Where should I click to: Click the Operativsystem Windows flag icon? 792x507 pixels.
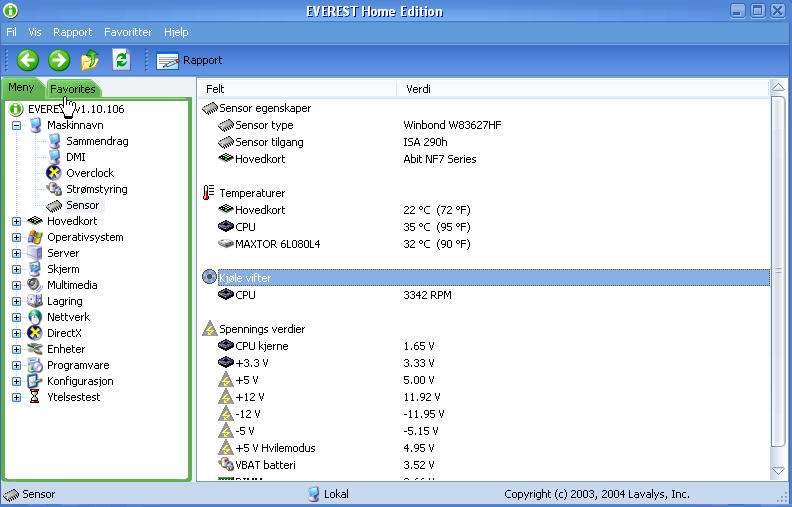click(x=35, y=237)
